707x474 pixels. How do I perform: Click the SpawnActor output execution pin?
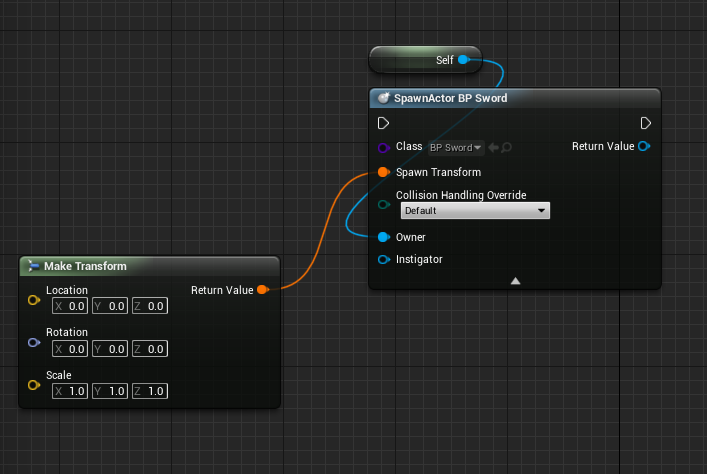(x=645, y=123)
